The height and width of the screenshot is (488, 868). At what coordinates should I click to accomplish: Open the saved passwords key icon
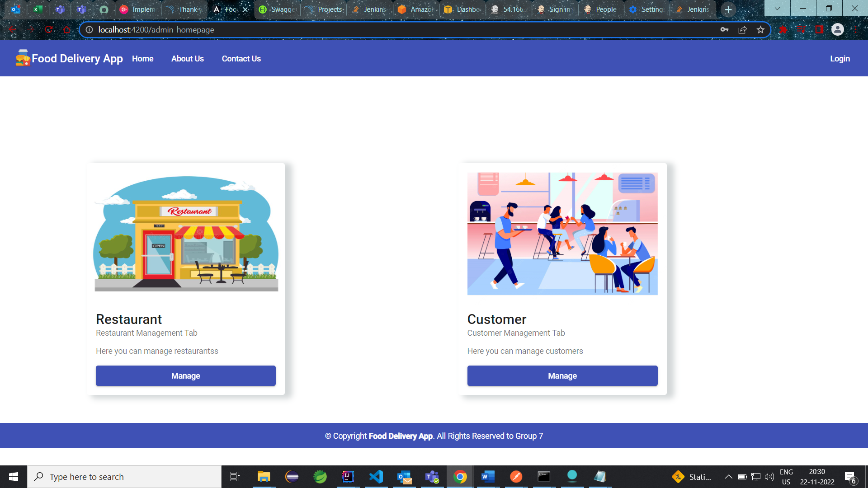tap(724, 30)
